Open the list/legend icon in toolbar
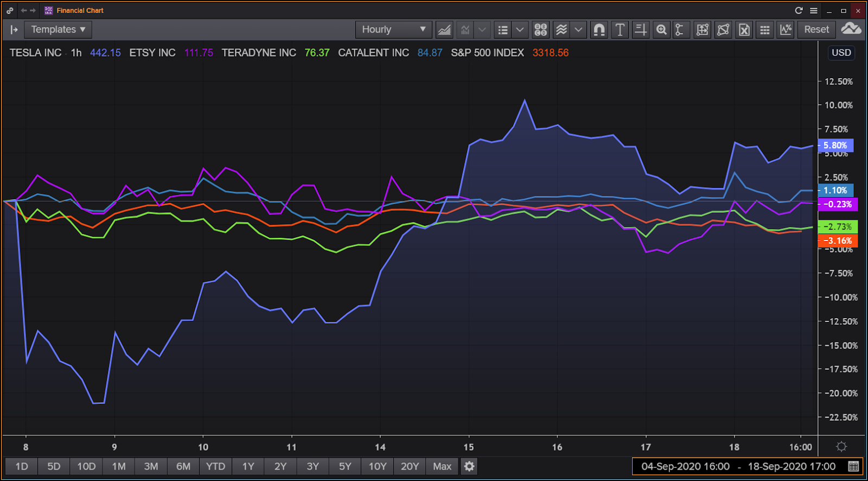Screen dimensions: 868x481 click(503, 30)
